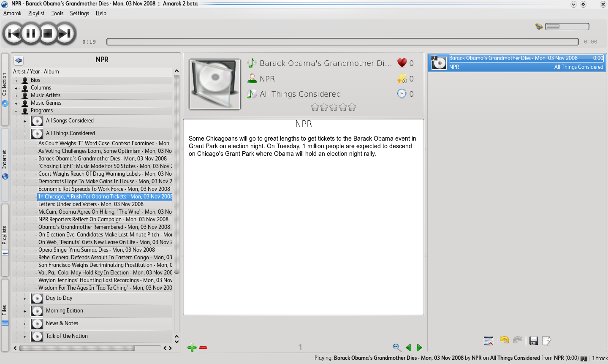Expand the Day to Day album

point(24,299)
